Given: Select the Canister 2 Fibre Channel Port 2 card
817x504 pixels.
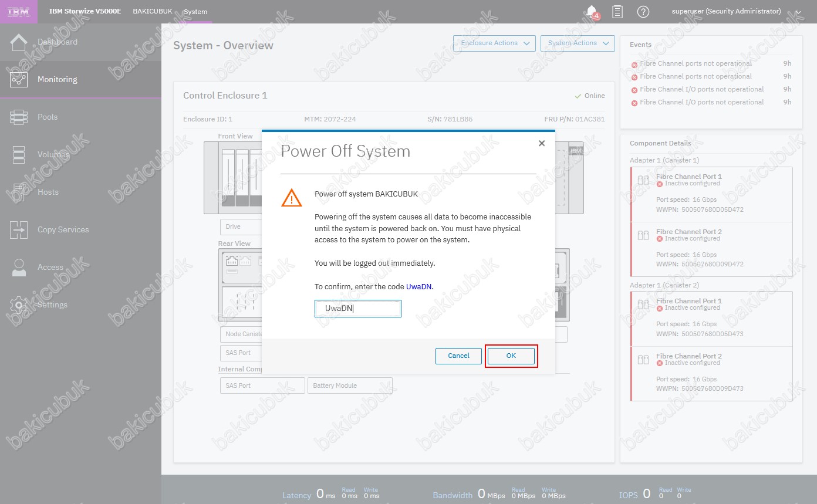Looking at the screenshot, I should point(711,374).
